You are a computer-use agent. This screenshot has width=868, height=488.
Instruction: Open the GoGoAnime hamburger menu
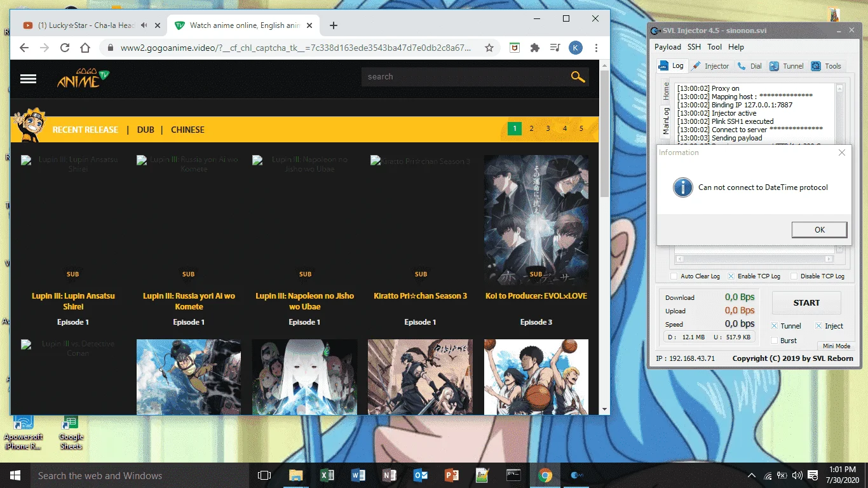(x=28, y=79)
